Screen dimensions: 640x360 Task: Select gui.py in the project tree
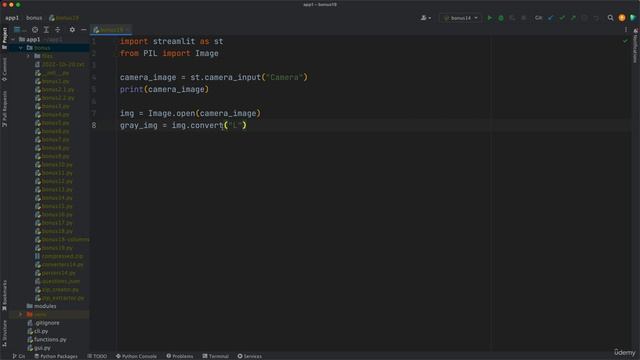(42, 348)
